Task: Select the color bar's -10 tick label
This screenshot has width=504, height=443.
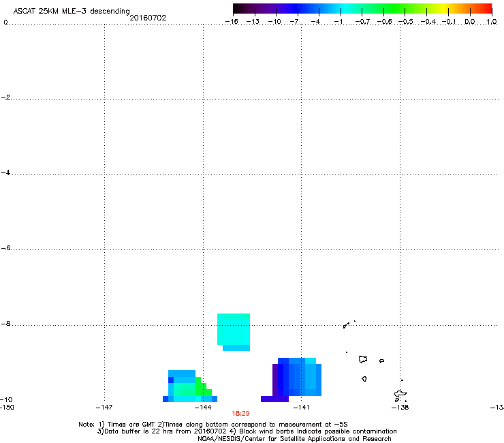Action: tap(274, 22)
